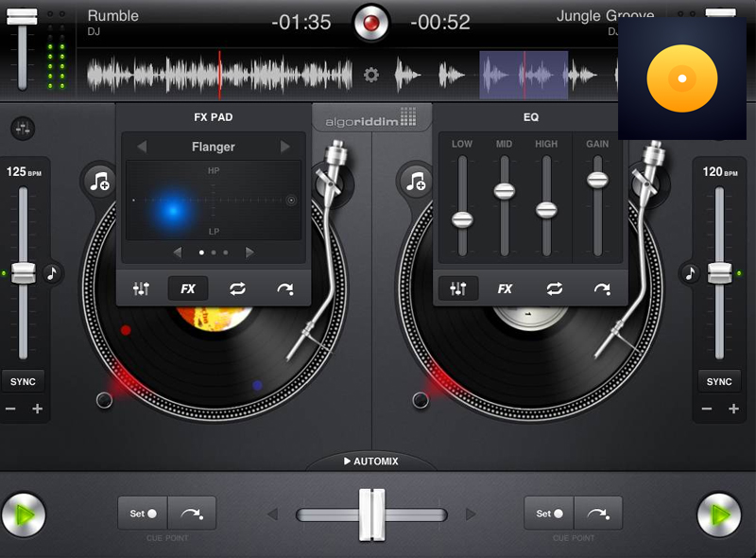Screen dimensions: 756x558
Task: Click the right arrow to change the Flanger effect
Action: (x=290, y=147)
